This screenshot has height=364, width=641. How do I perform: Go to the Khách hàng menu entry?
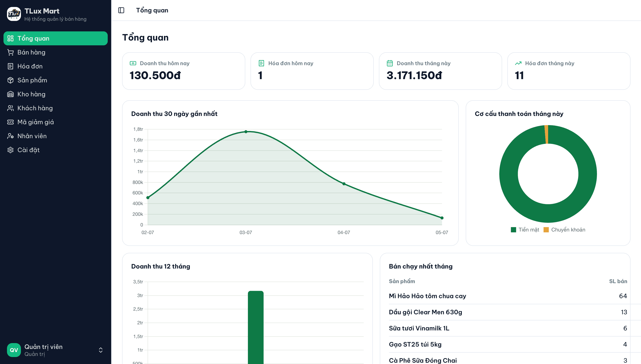click(56, 108)
